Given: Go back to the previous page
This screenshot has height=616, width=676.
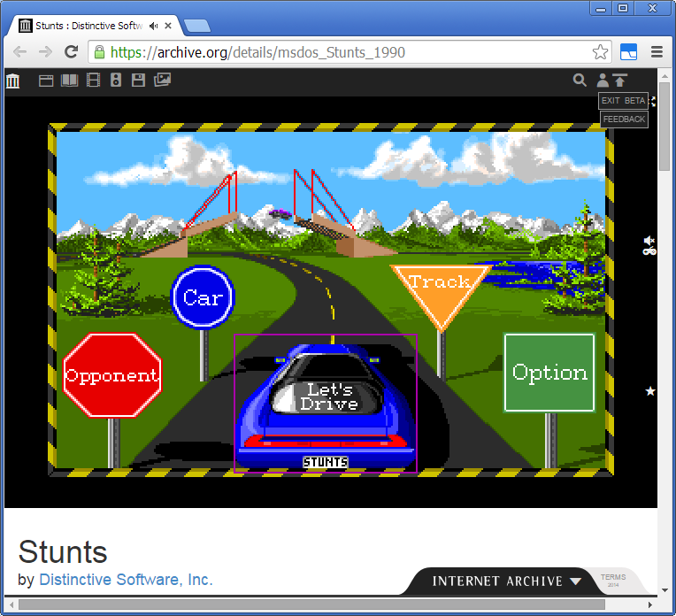Looking at the screenshot, I should pyautogui.click(x=19, y=52).
